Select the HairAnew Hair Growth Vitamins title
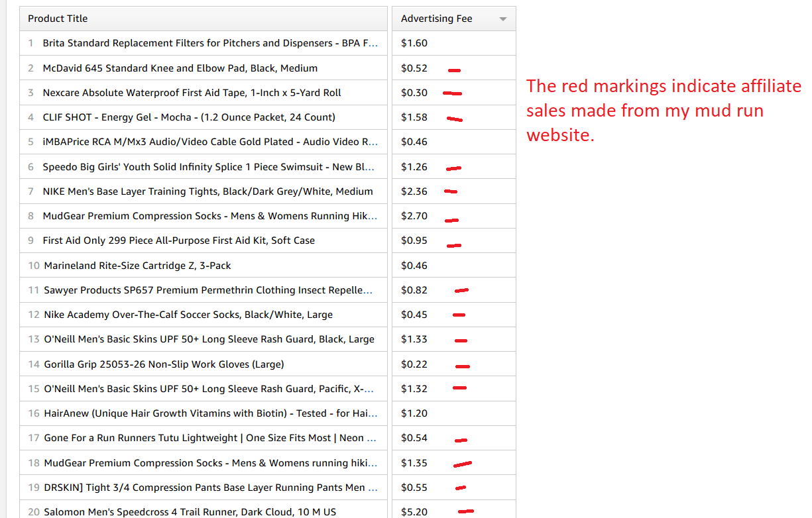 point(211,413)
